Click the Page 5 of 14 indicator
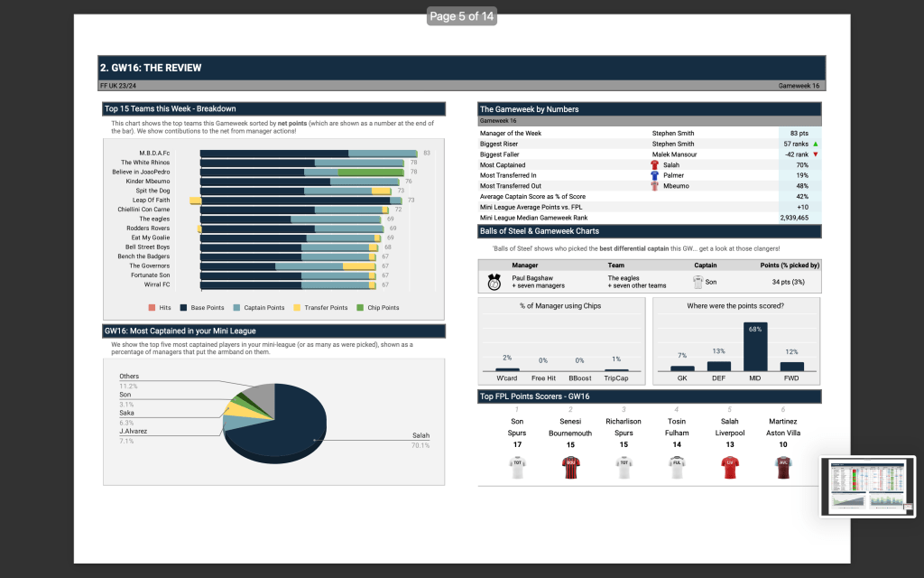Screen dimensions: 924x578 (462, 16)
